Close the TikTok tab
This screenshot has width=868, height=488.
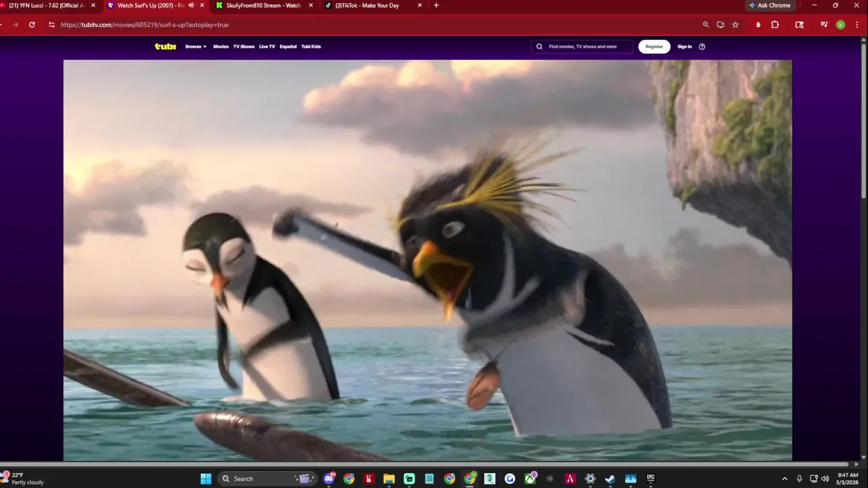420,5
